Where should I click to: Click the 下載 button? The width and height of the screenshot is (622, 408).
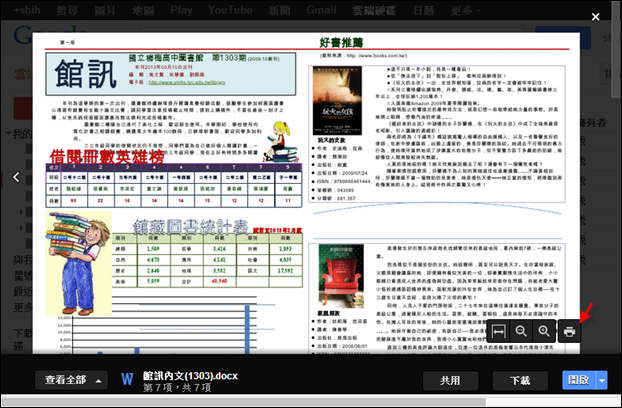[x=520, y=381]
